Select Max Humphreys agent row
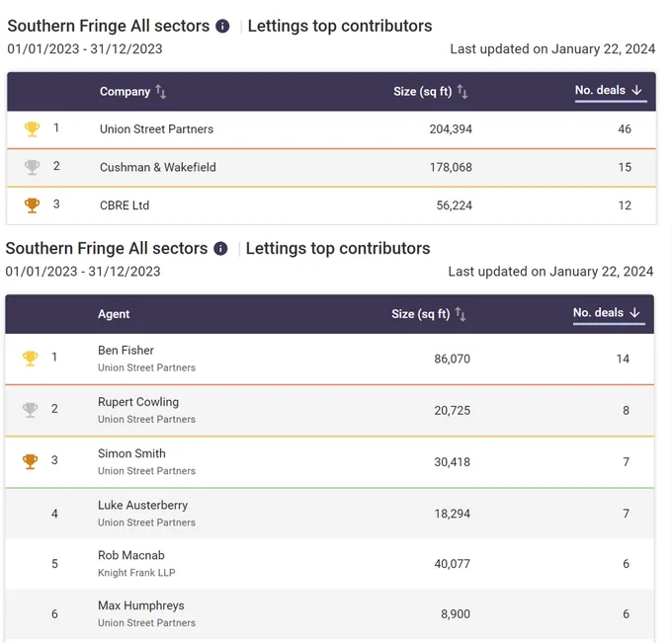Screen dimensions: 672x643 [329, 614]
